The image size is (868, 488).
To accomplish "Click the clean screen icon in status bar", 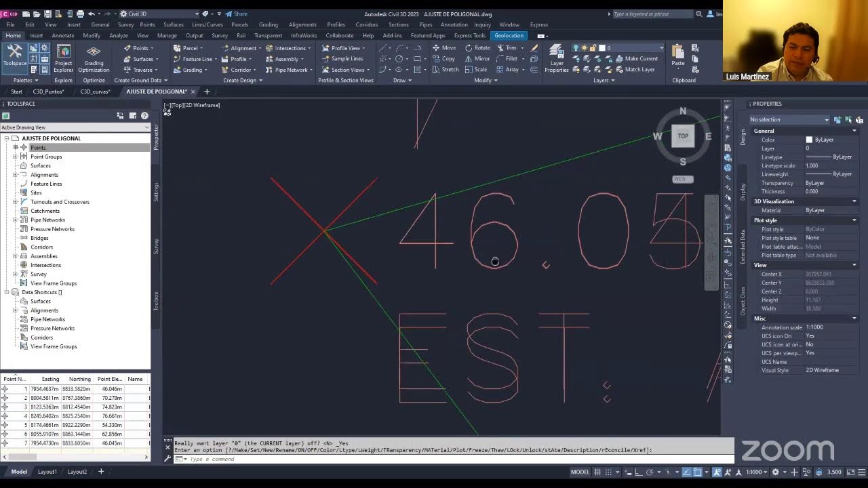I will (x=850, y=472).
